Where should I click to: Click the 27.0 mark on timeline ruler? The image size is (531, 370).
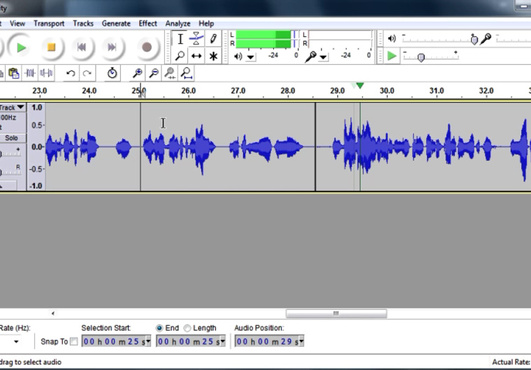coord(238,91)
